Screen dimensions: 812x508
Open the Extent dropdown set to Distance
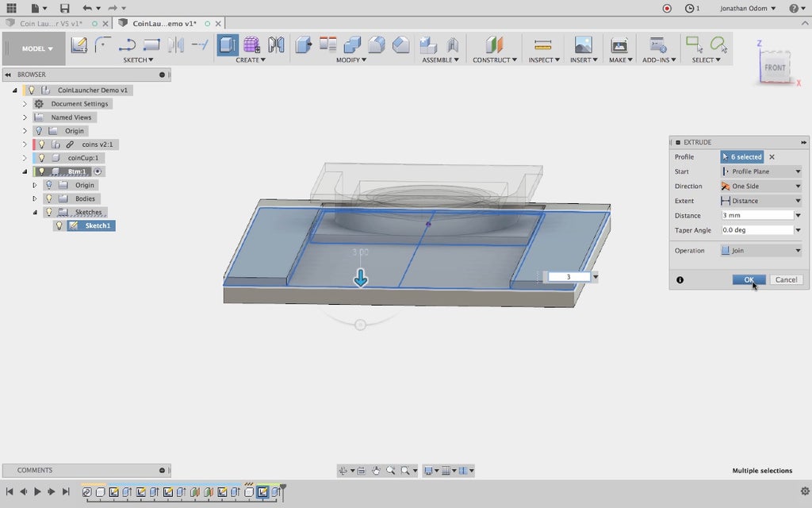point(760,201)
